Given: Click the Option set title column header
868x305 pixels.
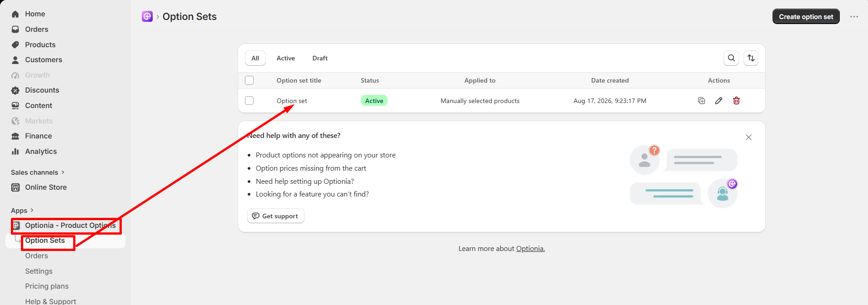Looking at the screenshot, I should pyautogui.click(x=299, y=80).
